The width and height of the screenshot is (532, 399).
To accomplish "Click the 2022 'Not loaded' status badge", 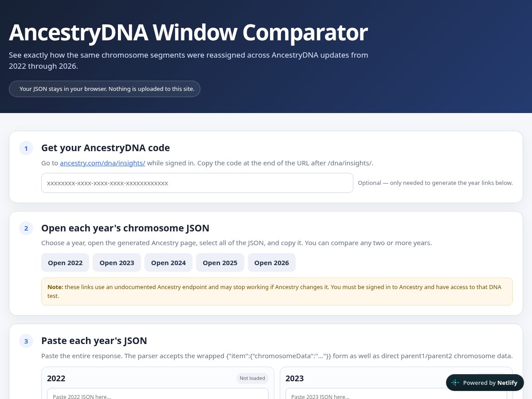I will (252, 378).
